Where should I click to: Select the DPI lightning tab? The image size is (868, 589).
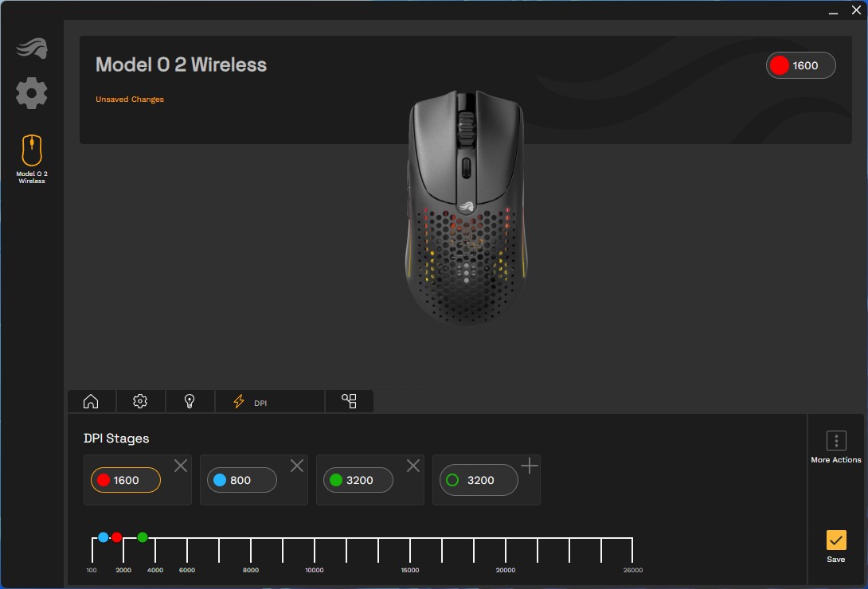269,402
